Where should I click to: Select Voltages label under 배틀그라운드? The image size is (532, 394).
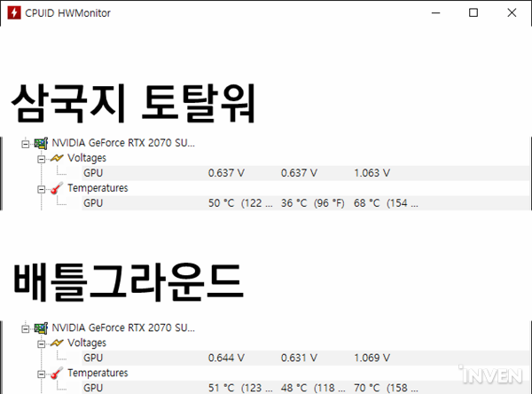87,343
